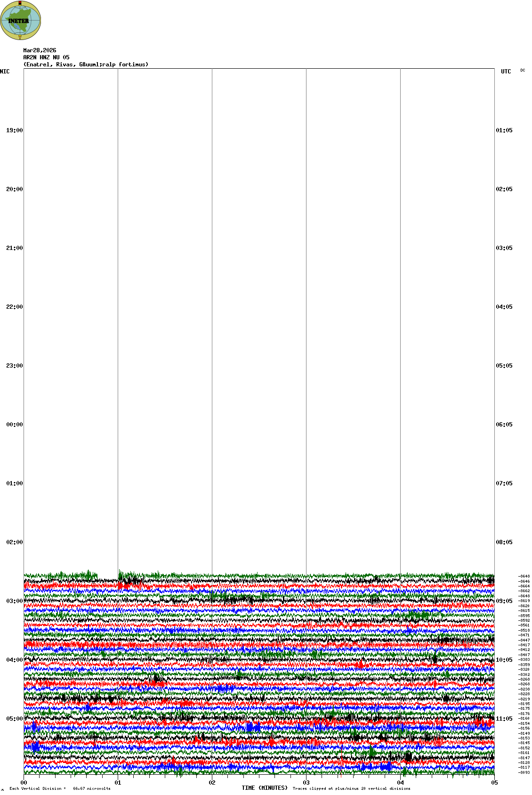Click the small DC label
This screenshot has height=795, width=532.
[x=523, y=71]
